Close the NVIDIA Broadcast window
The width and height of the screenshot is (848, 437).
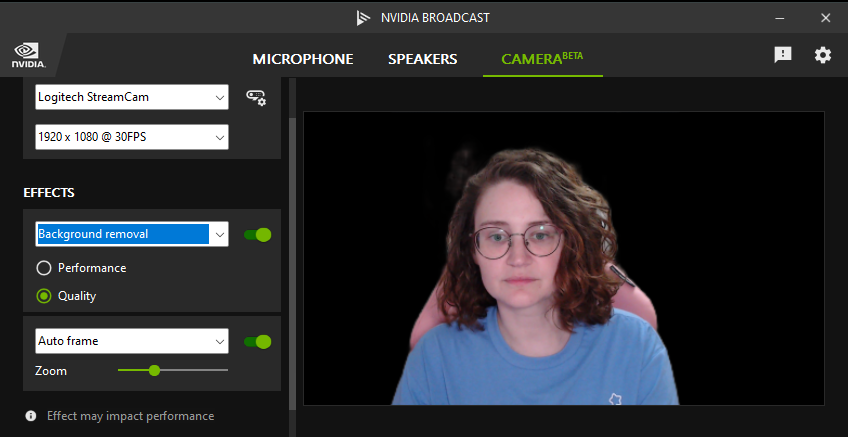[825, 18]
